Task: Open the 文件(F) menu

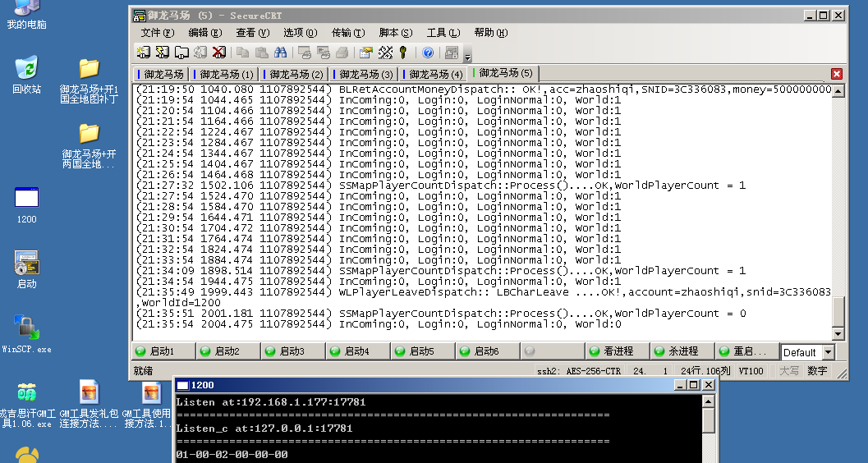Action: pos(158,33)
